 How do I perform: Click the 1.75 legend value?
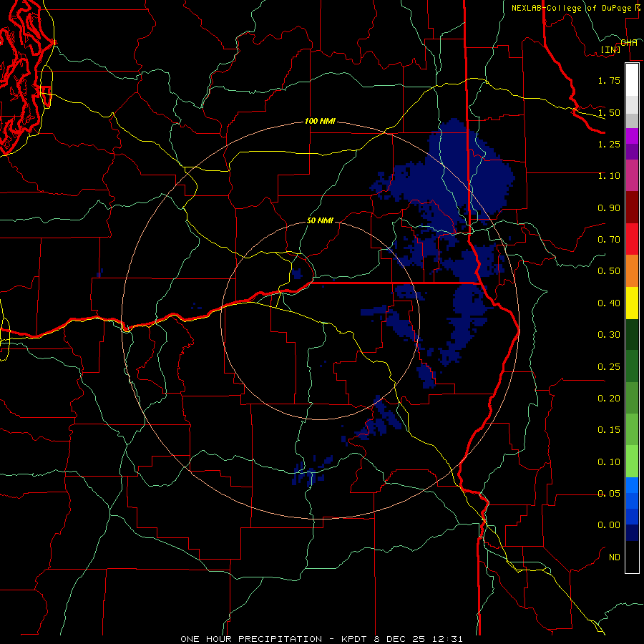tap(609, 80)
